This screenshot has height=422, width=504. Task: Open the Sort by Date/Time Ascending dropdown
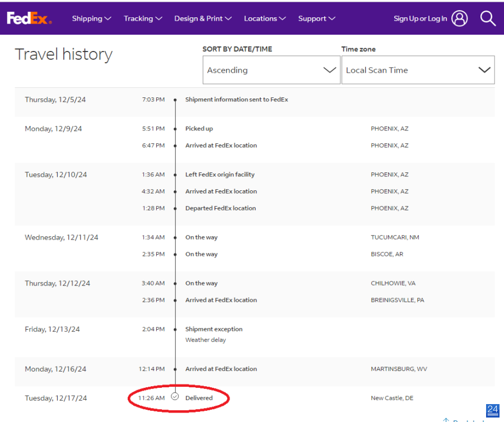pyautogui.click(x=271, y=70)
